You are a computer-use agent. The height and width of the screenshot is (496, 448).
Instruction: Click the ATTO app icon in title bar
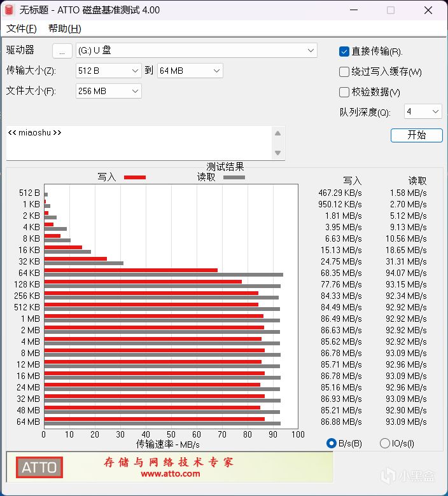9,10
